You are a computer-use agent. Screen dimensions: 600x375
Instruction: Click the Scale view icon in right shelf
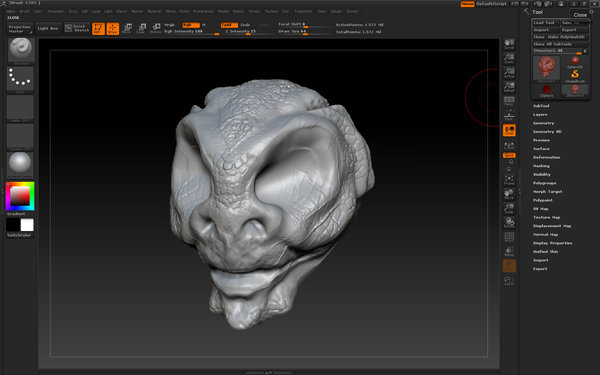point(509,209)
